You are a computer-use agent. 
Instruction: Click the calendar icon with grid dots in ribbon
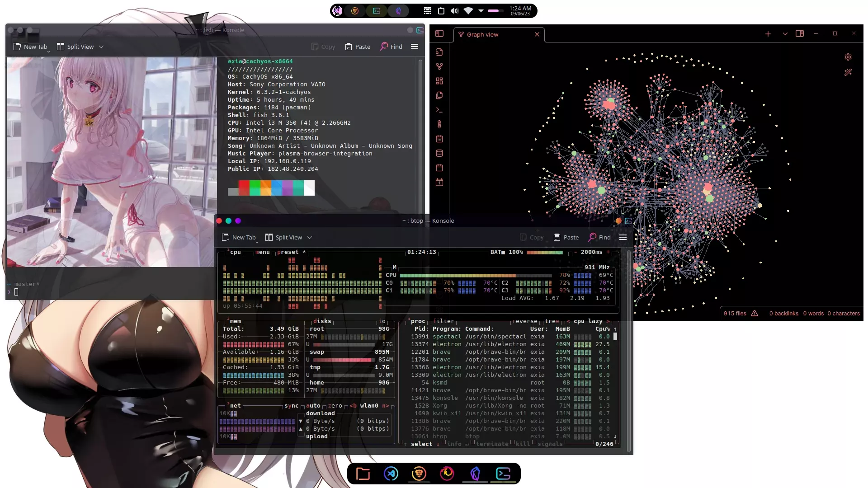click(439, 139)
